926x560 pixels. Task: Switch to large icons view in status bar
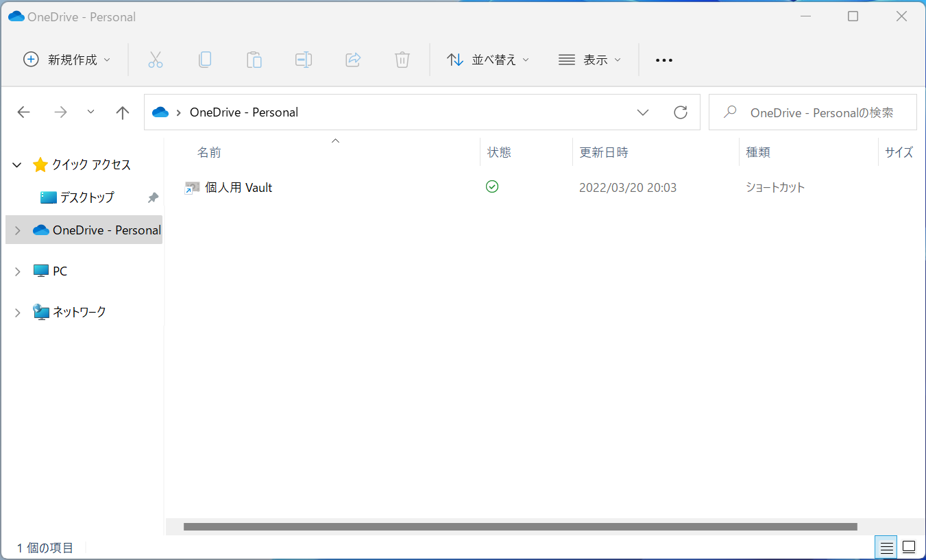tap(909, 548)
